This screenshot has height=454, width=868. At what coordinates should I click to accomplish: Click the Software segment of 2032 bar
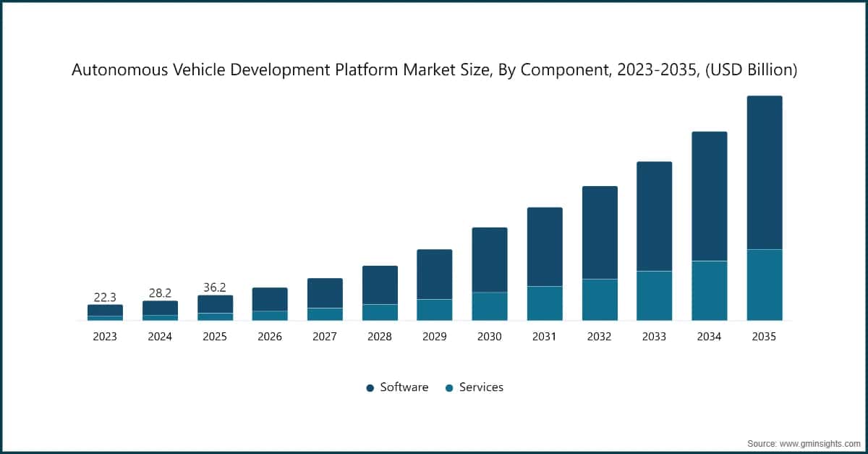click(600, 232)
